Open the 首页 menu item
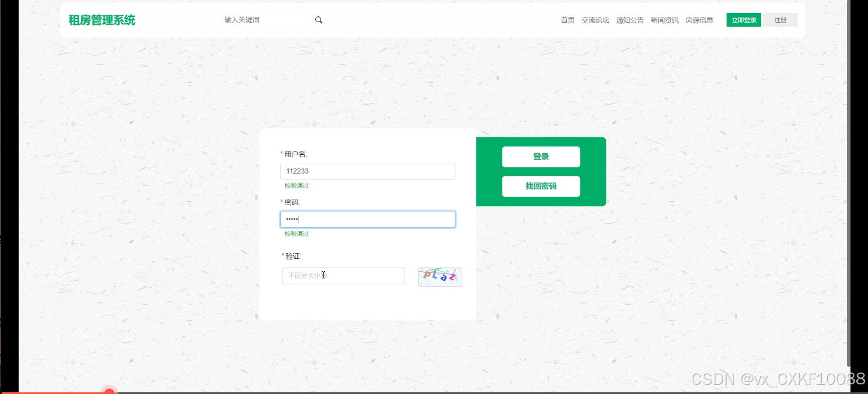This screenshot has width=868, height=394. click(567, 20)
